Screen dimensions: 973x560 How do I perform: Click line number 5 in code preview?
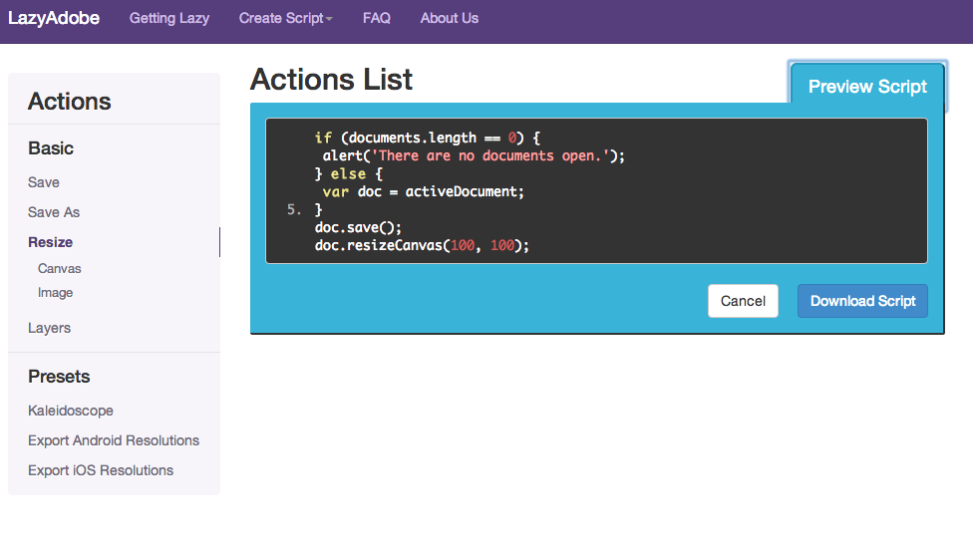pyautogui.click(x=294, y=209)
